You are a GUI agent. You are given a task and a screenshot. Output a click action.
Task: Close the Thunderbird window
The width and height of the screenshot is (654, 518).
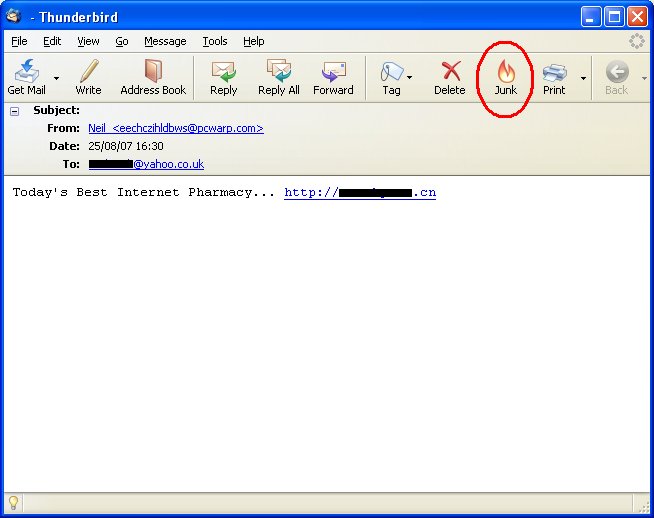click(637, 17)
